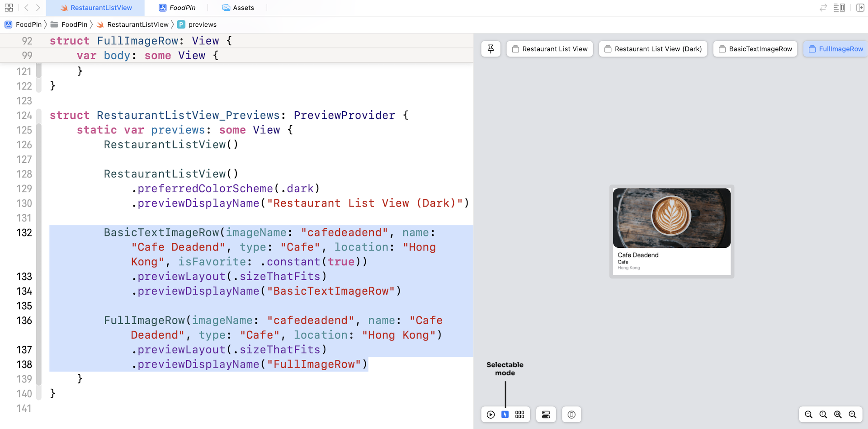Image resolution: width=868 pixels, height=429 pixels.
Task: Show the Restaurant List View (Dark) preview
Action: coord(653,49)
